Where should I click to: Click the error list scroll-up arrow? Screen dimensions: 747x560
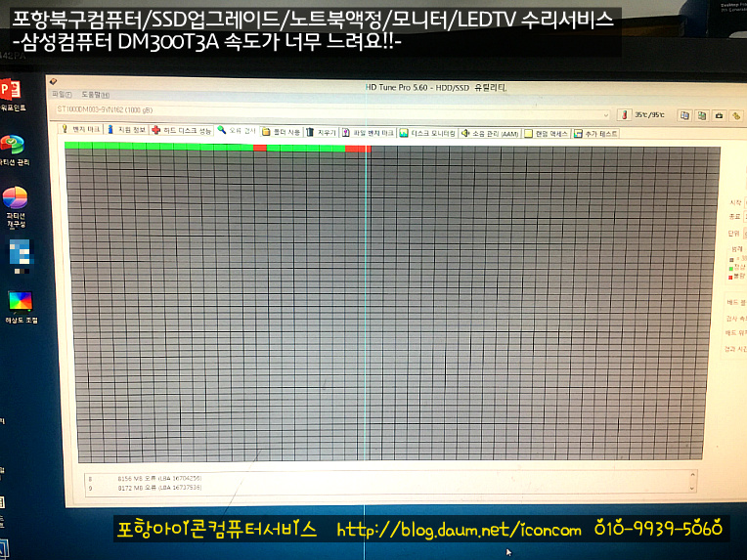tap(692, 475)
